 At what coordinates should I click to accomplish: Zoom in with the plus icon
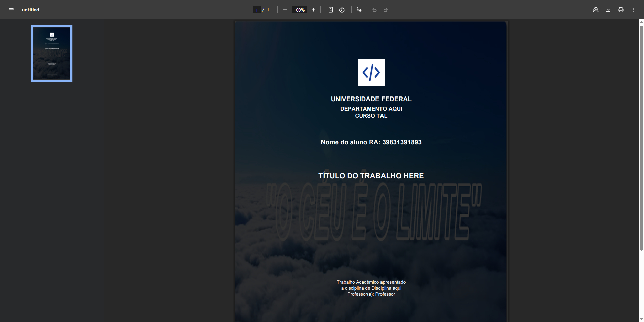coord(313,10)
